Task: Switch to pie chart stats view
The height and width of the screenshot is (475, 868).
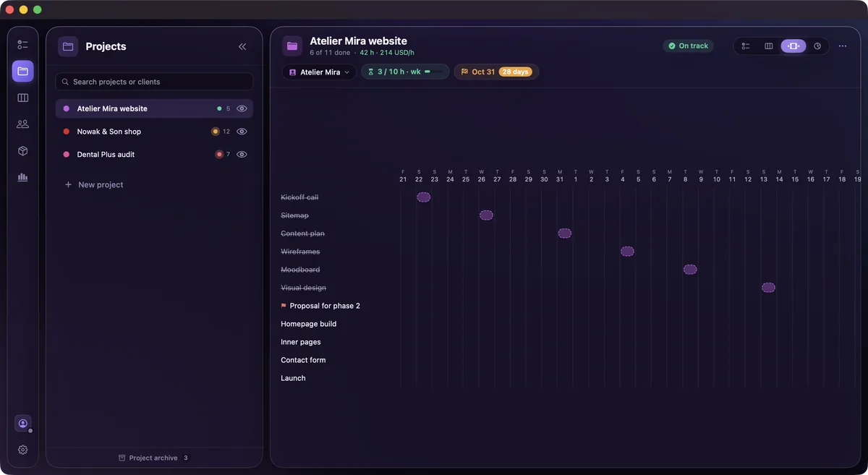Action: pos(817,46)
